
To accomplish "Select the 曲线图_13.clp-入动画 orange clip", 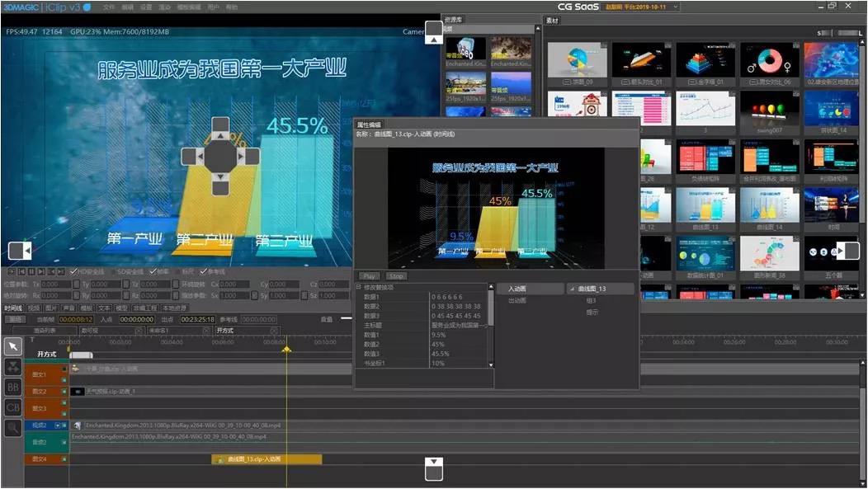I will (267, 459).
